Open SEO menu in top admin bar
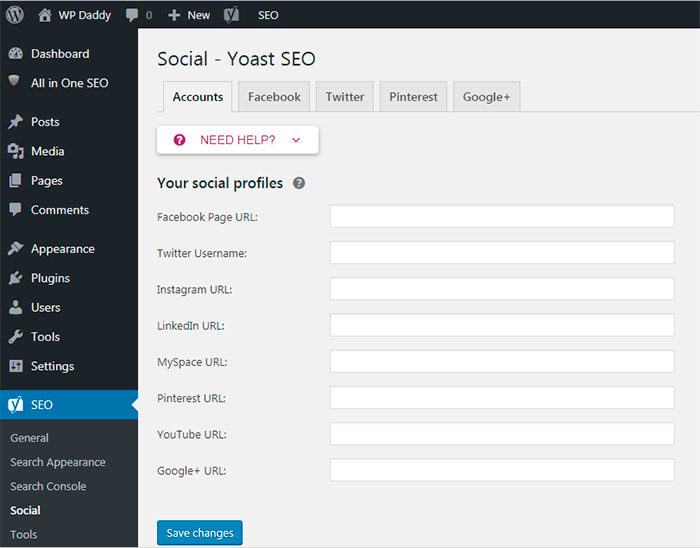 268,15
